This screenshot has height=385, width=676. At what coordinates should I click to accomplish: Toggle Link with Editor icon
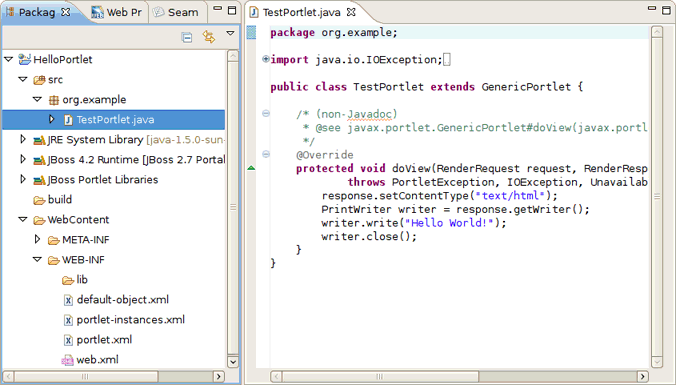click(209, 37)
